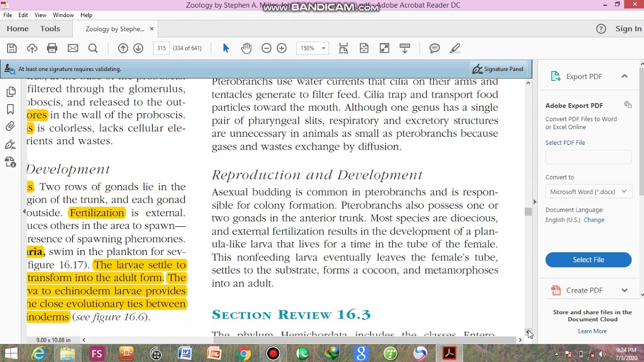Open the read aloud/download toolbar icon
644x362 pixels.
point(405,48)
